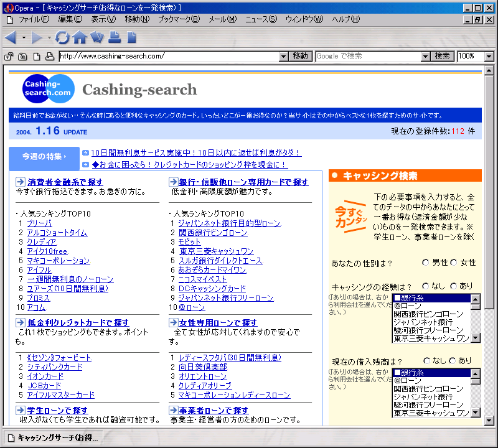Open the メール menu
This screenshot has width=498, height=448.
(223, 20)
